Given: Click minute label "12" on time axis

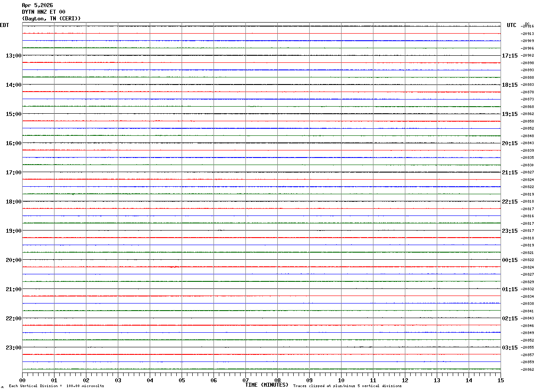Looking at the screenshot, I should pos(405,380).
